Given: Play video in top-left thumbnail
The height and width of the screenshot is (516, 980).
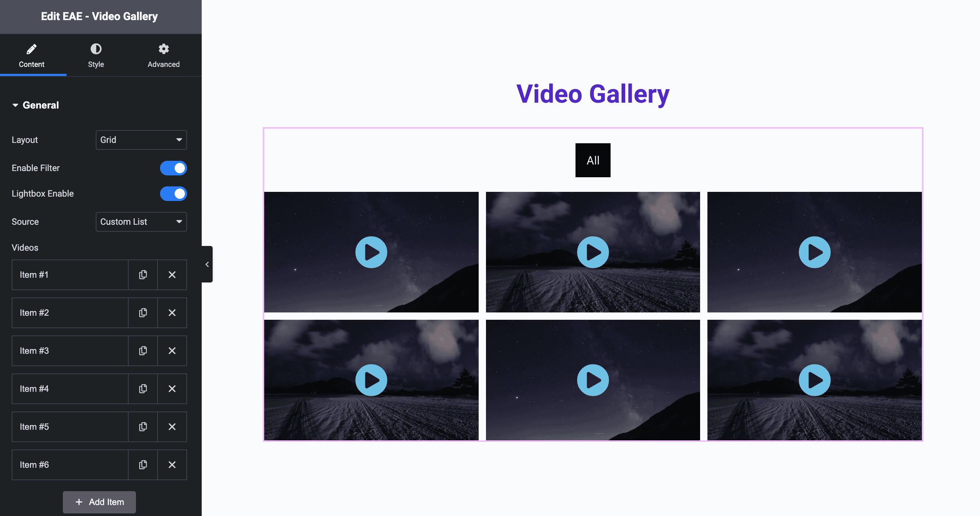Looking at the screenshot, I should 371,251.
